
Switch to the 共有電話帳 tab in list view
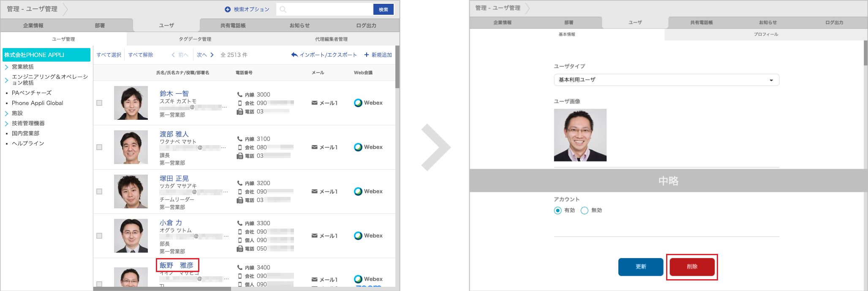(x=233, y=25)
